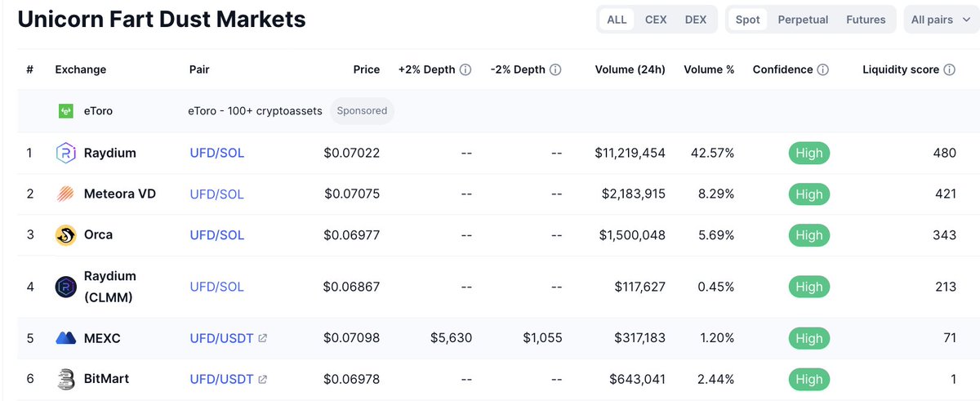Click the High confidence badge for BitMart
The height and width of the screenshot is (401, 980).
pos(809,379)
